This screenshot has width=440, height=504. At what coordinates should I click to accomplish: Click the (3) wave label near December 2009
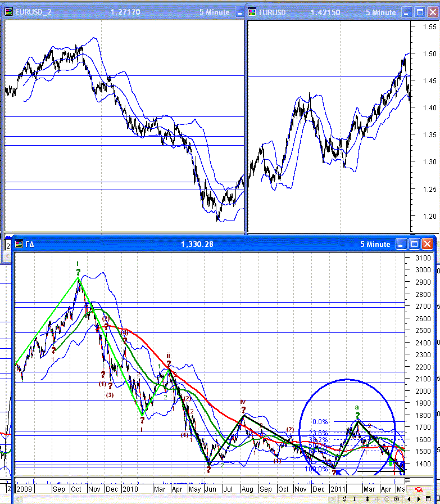coord(110,395)
